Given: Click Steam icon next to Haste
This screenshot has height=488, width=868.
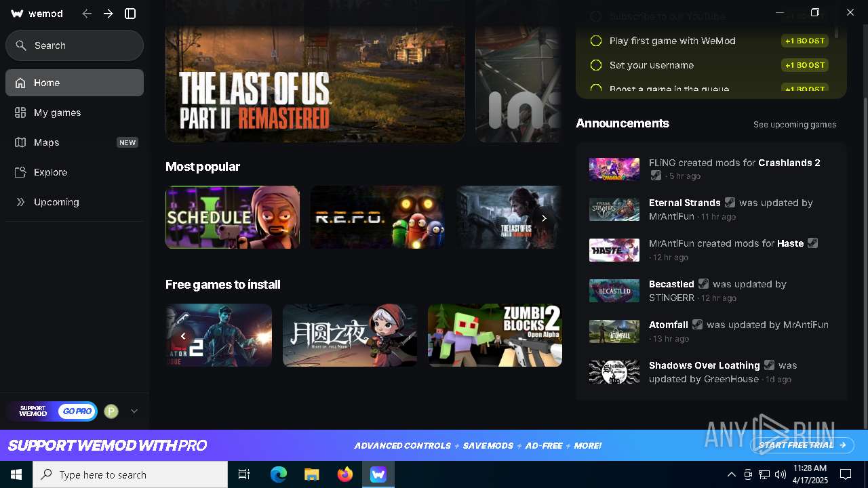Looking at the screenshot, I should point(812,243).
